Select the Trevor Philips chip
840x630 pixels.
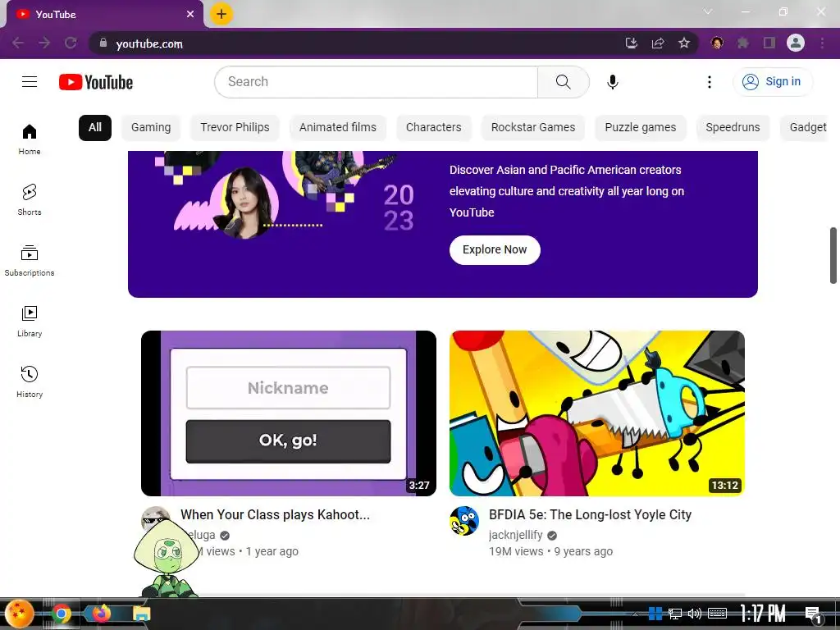(235, 127)
